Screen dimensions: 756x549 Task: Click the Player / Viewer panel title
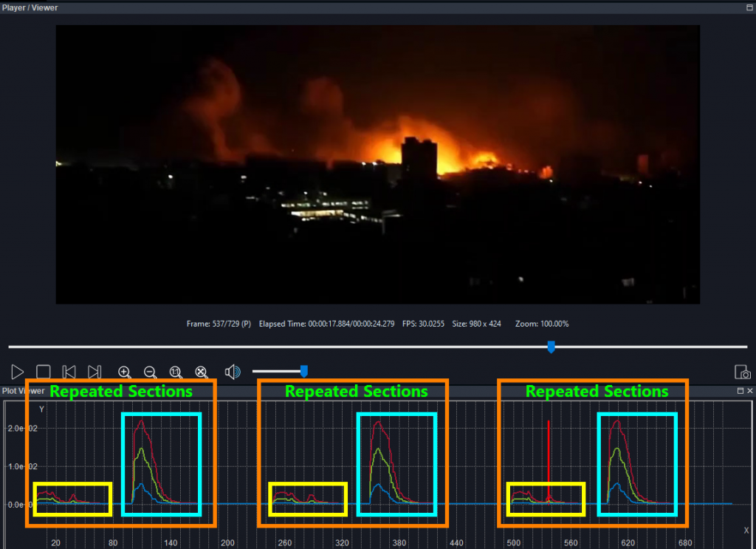tap(30, 7)
